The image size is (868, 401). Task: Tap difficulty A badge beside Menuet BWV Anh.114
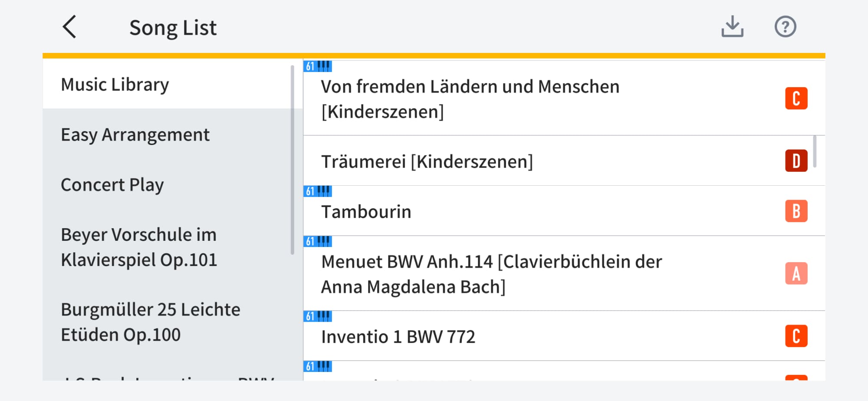pyautogui.click(x=796, y=274)
